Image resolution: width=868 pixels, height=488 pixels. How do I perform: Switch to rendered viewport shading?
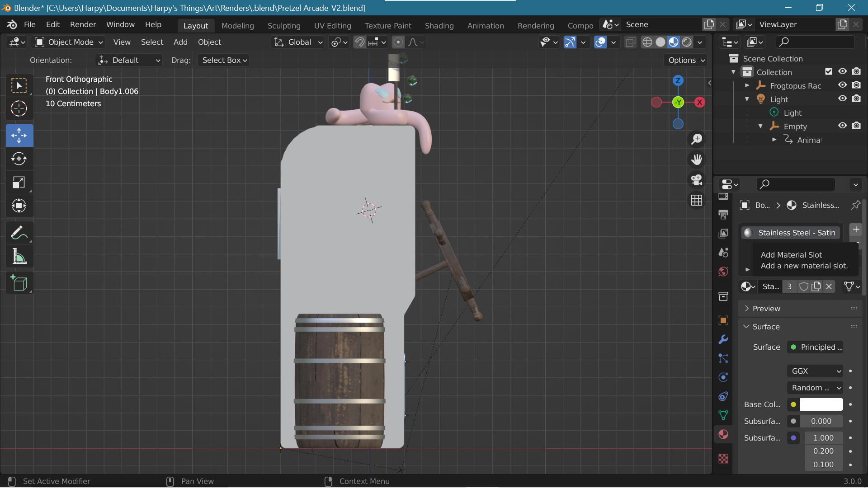(x=687, y=42)
